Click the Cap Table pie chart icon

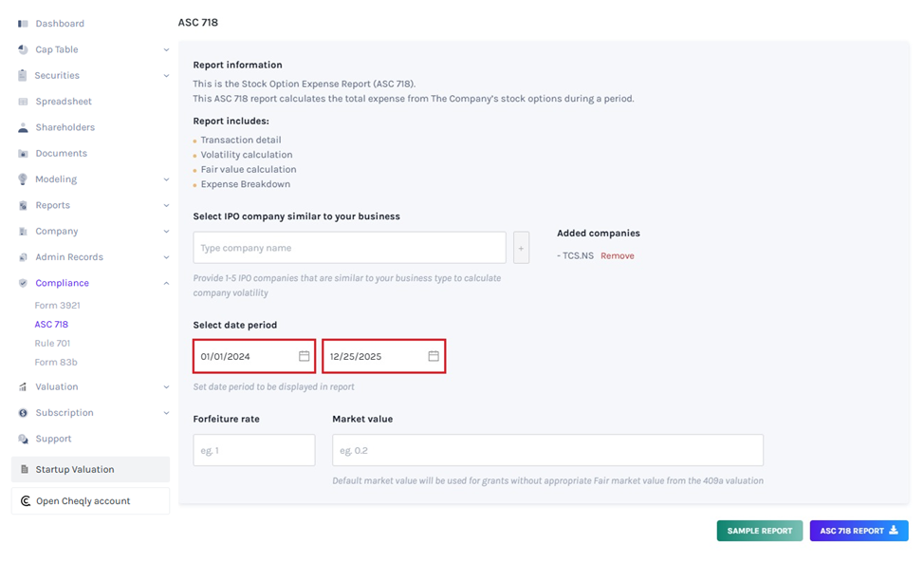click(23, 49)
